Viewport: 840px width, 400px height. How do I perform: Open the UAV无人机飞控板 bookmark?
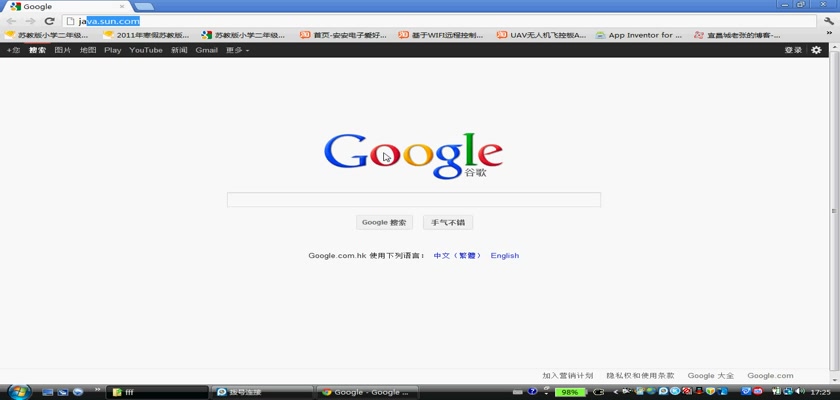(x=541, y=35)
